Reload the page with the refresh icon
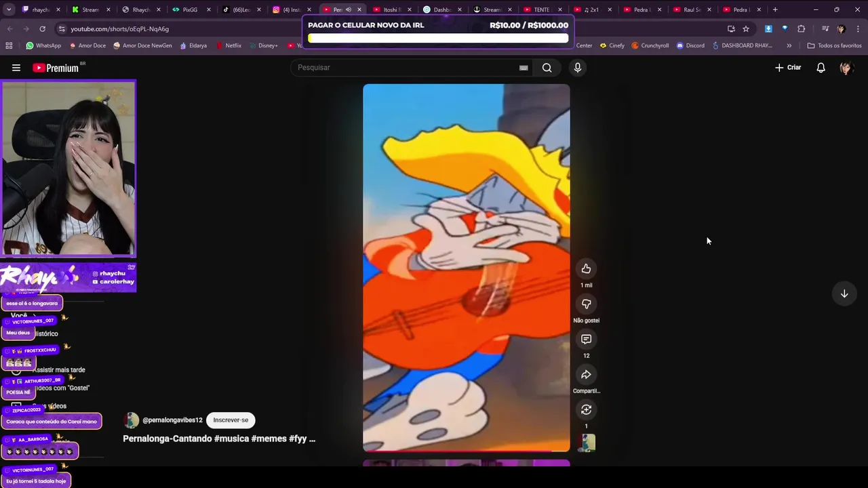The image size is (868, 488). pyautogui.click(x=42, y=29)
